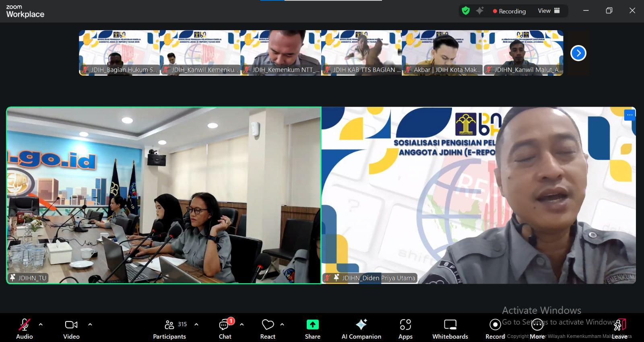
Task: Leave the meeting
Action: 619,328
